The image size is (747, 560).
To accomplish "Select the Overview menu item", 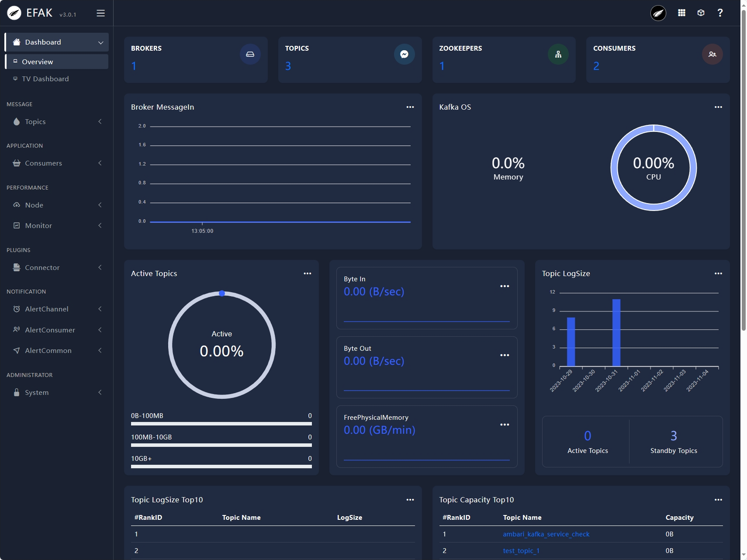I will tap(57, 62).
